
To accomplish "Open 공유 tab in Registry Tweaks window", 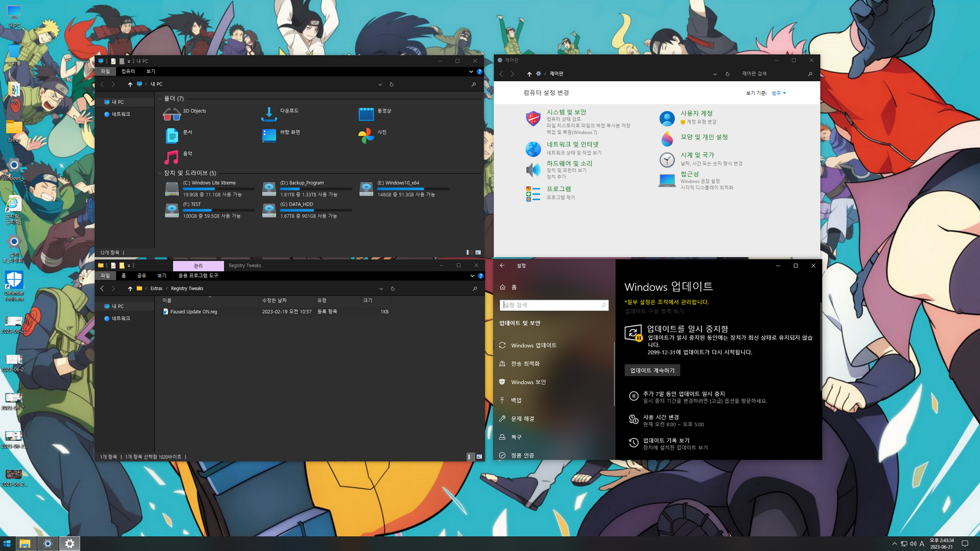I will click(x=141, y=275).
